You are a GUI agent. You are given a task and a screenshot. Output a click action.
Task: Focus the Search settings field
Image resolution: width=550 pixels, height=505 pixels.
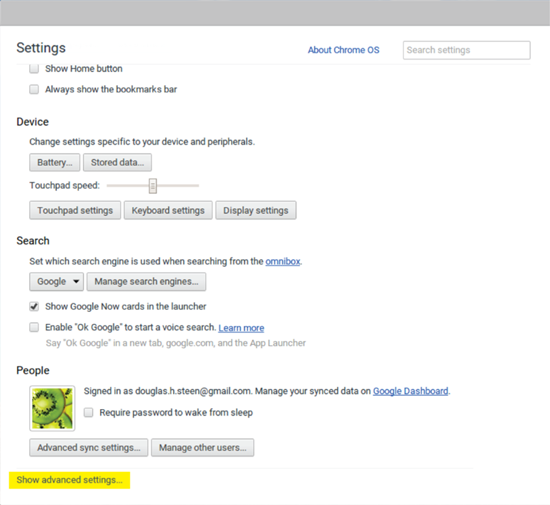pyautogui.click(x=467, y=50)
